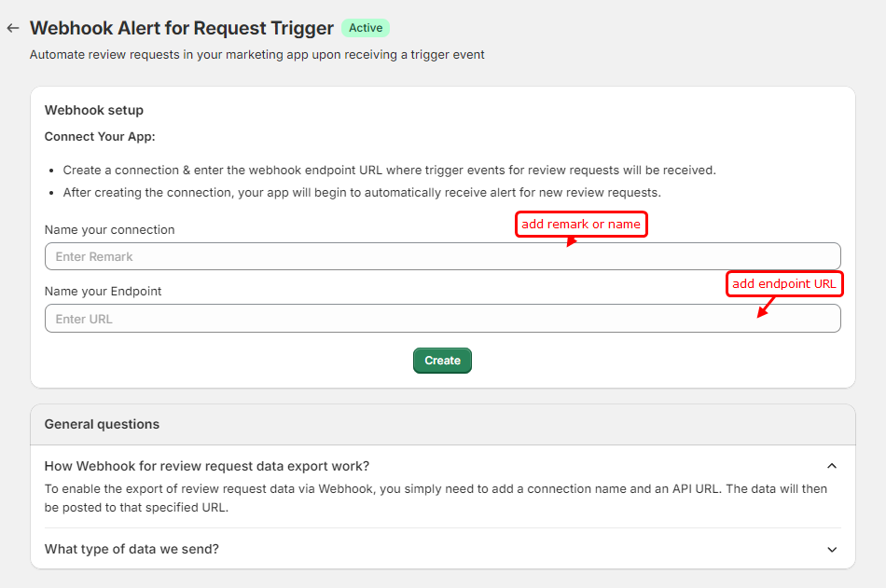The height and width of the screenshot is (588, 886).
Task: Click the 'Webhook Alert for Request Trigger' title
Action: pos(182,28)
